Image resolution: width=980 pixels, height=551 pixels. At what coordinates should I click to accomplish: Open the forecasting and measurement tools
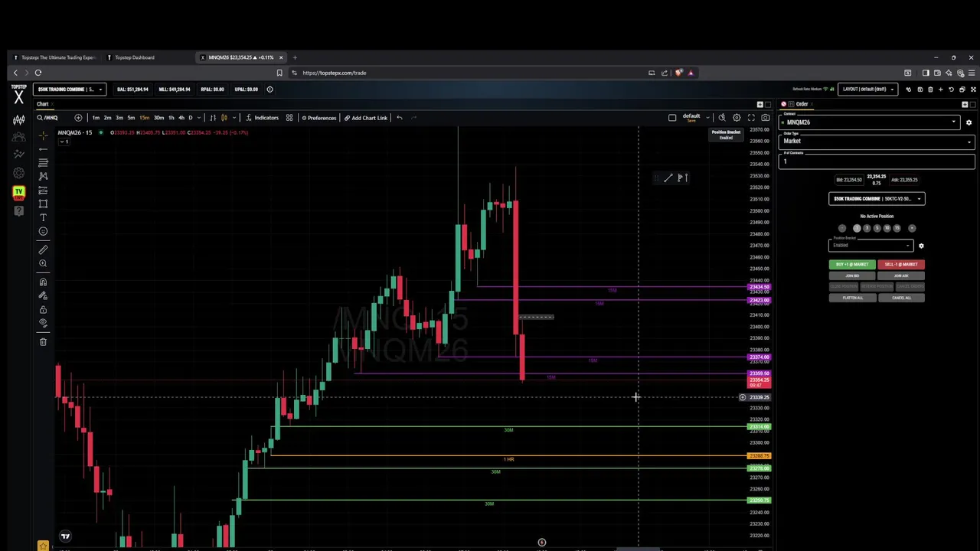[43, 190]
